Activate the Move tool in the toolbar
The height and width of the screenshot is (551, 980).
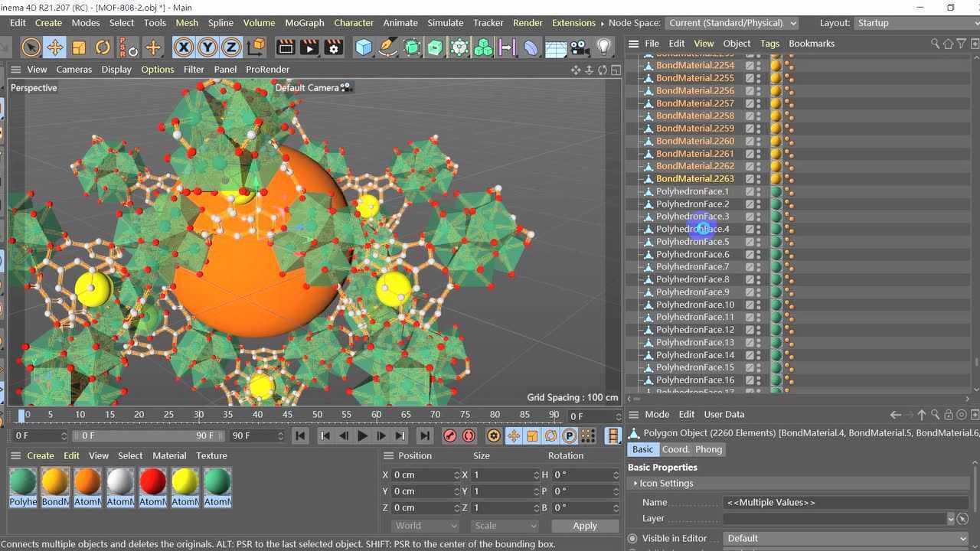tap(55, 47)
